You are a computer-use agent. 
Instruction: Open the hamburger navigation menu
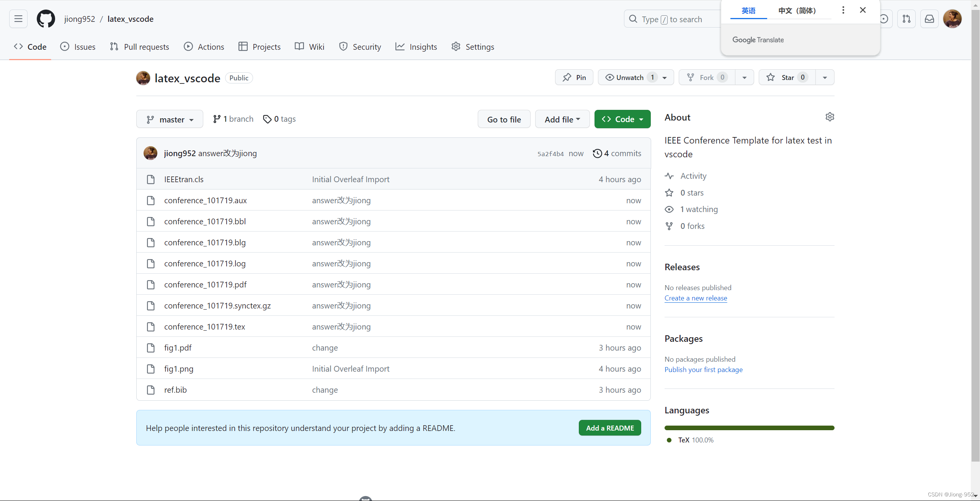pyautogui.click(x=18, y=19)
